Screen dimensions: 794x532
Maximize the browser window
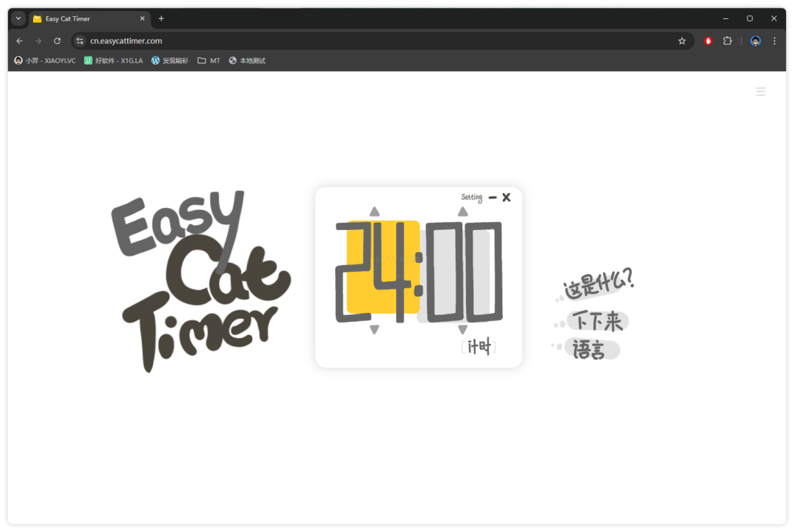point(750,18)
